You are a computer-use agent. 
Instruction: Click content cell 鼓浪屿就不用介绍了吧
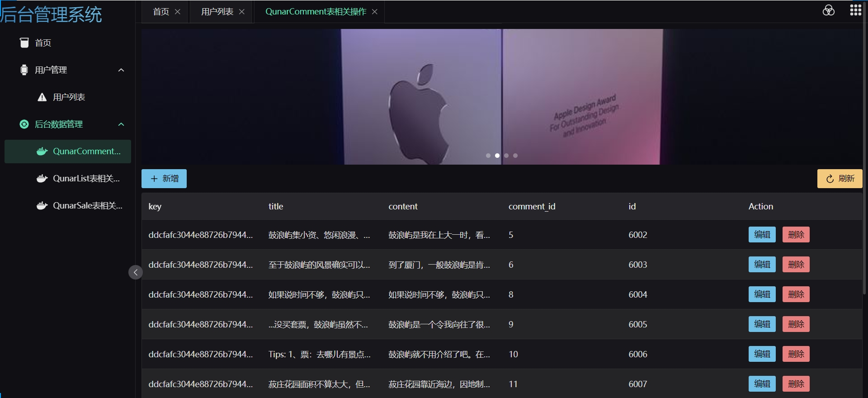pos(439,354)
